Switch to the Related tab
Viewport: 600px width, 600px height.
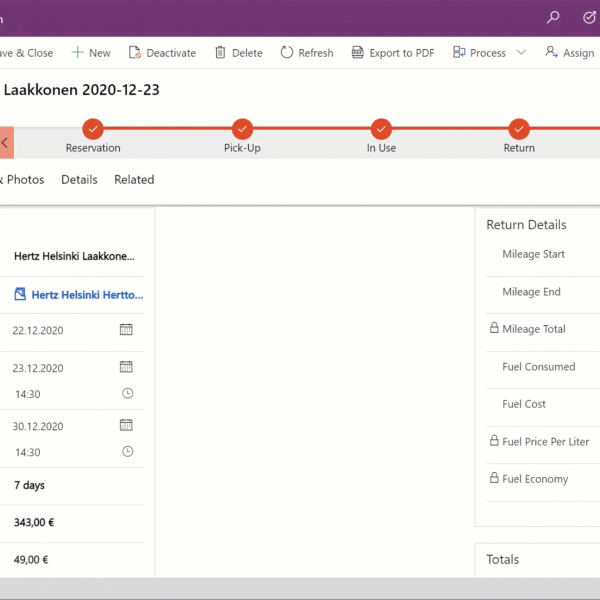tap(134, 180)
